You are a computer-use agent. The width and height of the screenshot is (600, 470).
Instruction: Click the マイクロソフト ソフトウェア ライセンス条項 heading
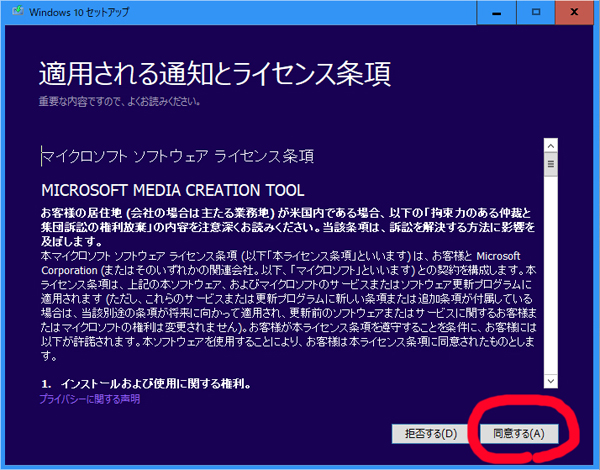pyautogui.click(x=178, y=156)
